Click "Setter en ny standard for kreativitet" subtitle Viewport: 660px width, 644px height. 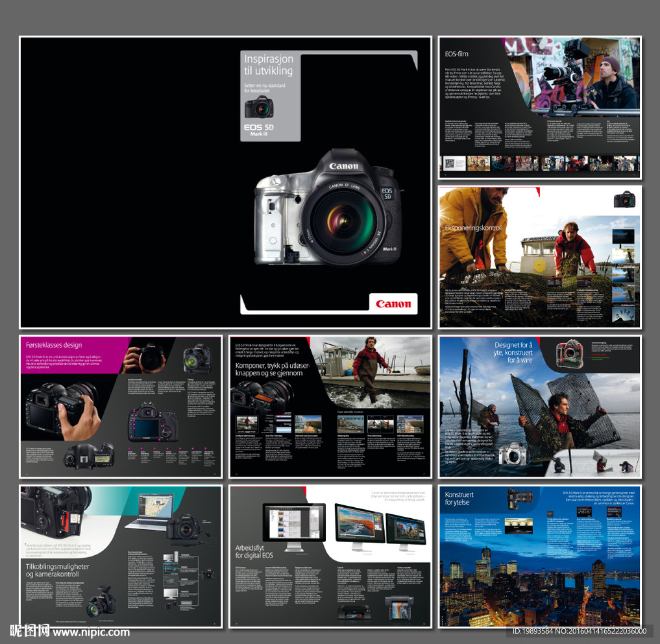[264, 88]
